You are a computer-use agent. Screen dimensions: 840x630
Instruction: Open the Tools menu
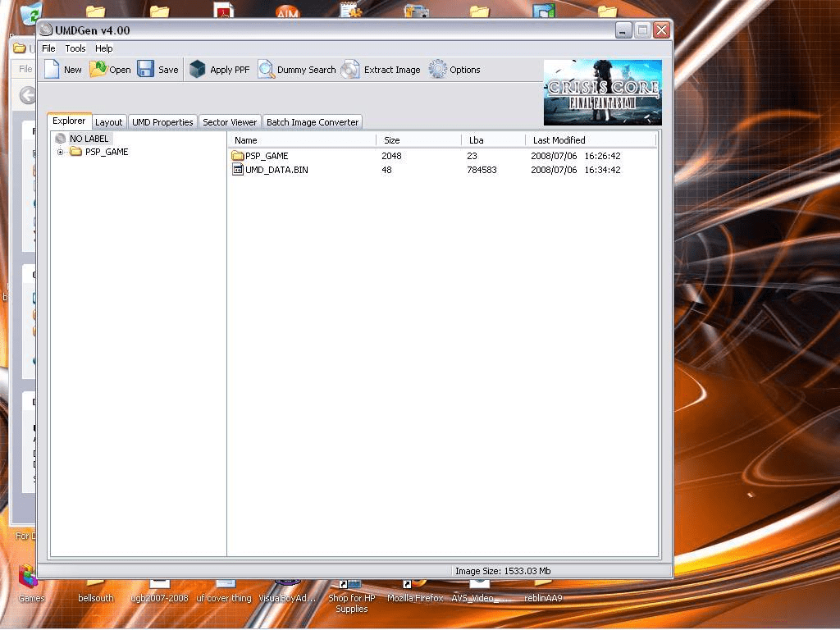(x=75, y=48)
